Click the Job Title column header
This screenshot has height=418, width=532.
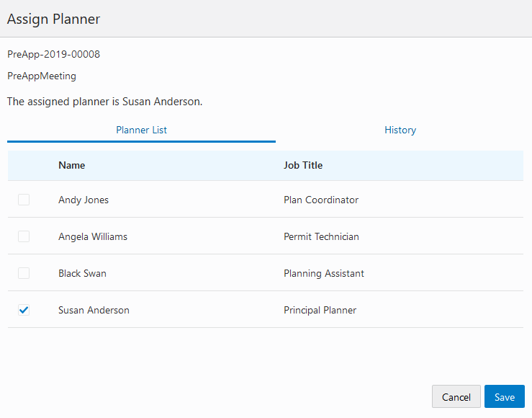[x=303, y=165]
